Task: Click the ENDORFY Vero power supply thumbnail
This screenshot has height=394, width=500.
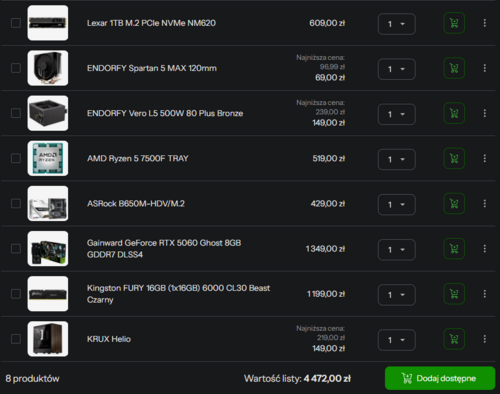Action: 48,113
